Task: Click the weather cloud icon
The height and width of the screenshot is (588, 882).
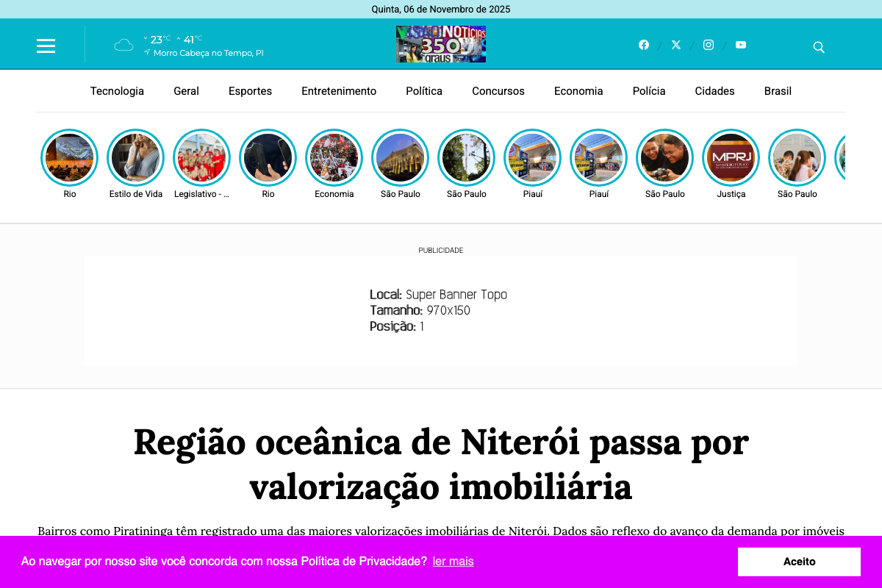Action: [x=123, y=44]
